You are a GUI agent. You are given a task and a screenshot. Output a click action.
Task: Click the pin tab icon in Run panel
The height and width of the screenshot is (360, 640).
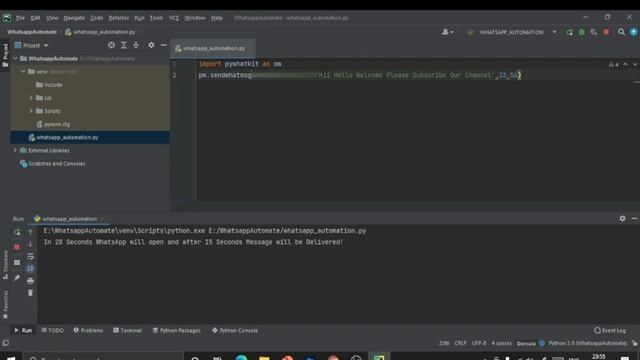coord(17,278)
